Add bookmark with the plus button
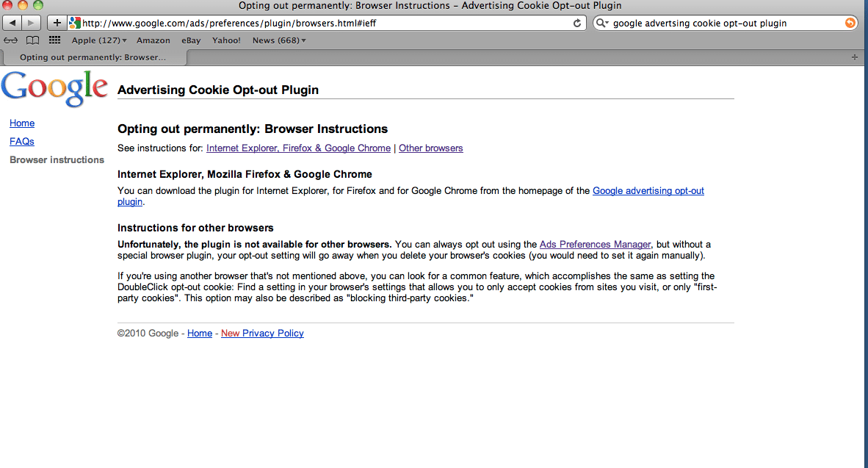This screenshot has width=868, height=468. click(x=57, y=23)
